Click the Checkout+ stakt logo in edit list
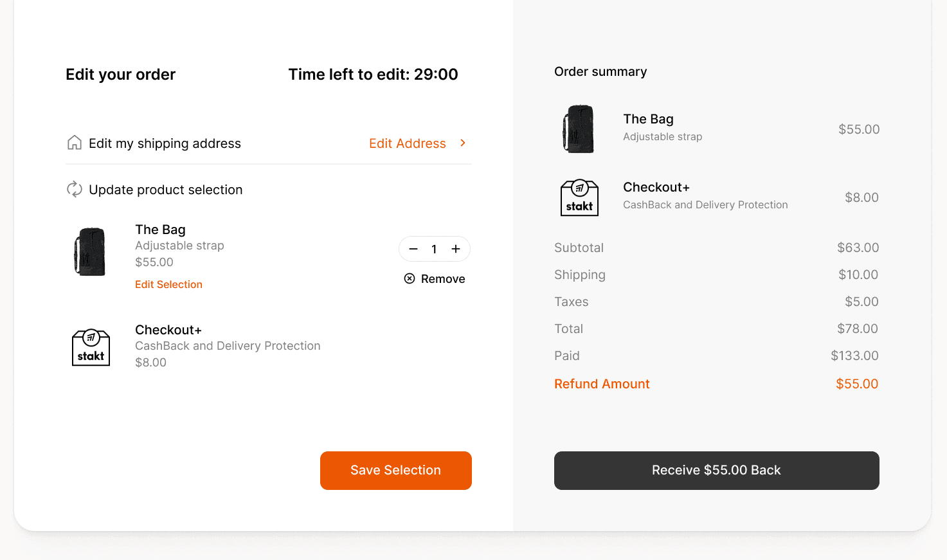Screen dimensions: 947x560 [91, 347]
